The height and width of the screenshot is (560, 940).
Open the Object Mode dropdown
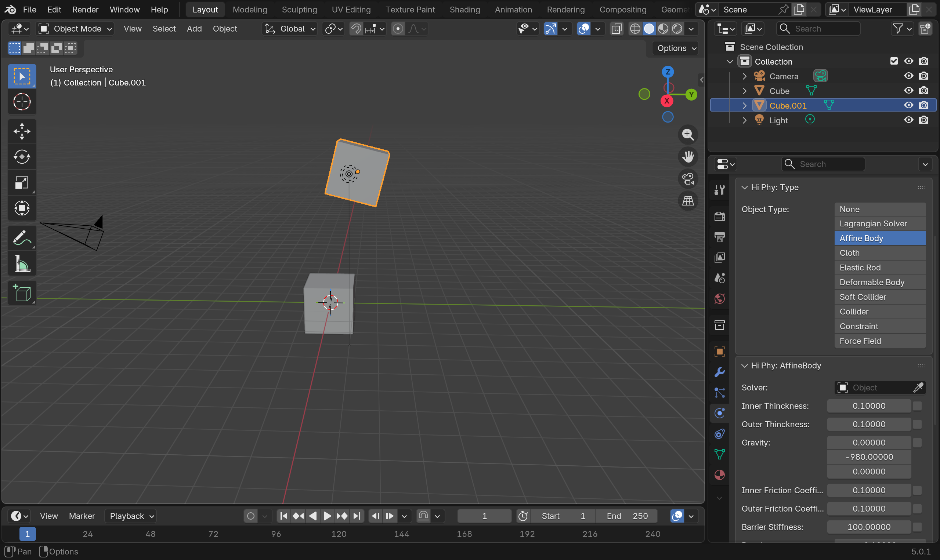coord(76,29)
